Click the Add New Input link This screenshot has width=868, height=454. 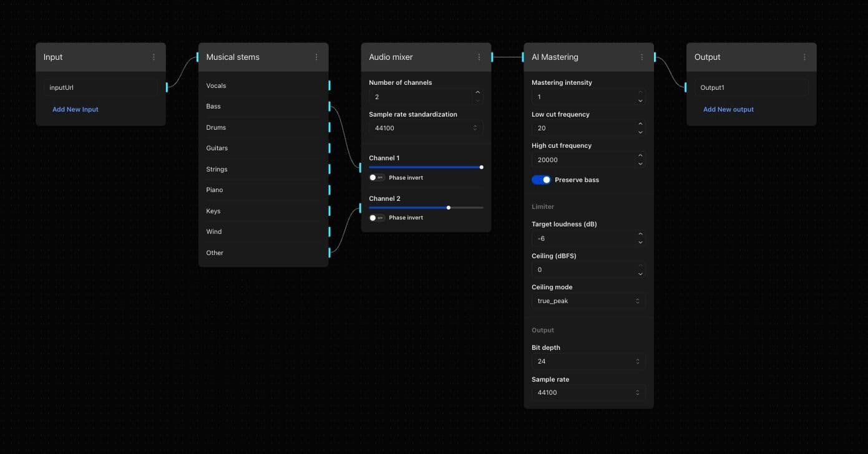tap(76, 110)
